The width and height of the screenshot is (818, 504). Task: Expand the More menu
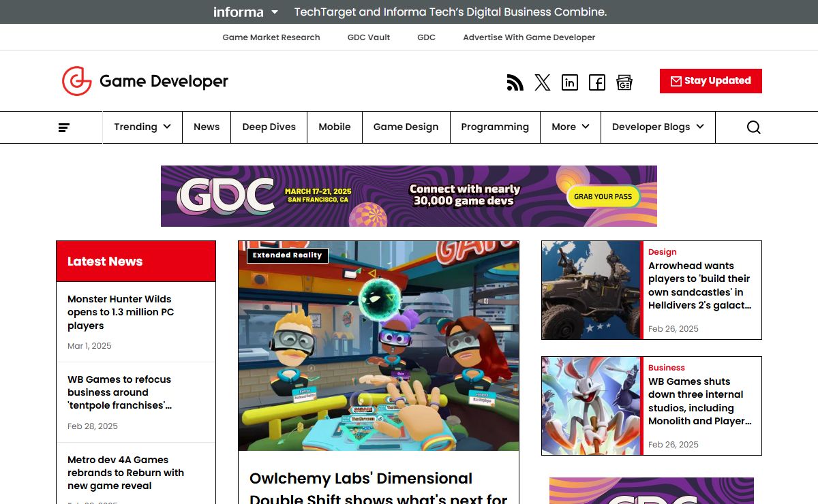tap(571, 127)
